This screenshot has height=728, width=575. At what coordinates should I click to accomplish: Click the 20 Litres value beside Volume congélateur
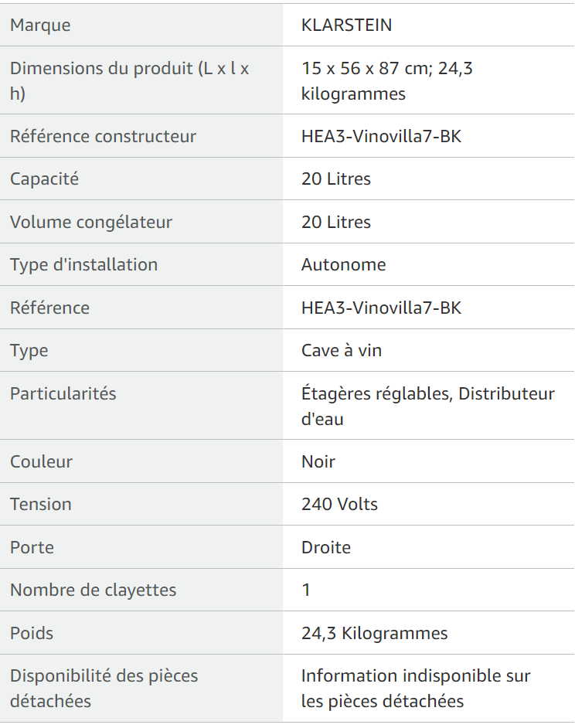(x=336, y=222)
